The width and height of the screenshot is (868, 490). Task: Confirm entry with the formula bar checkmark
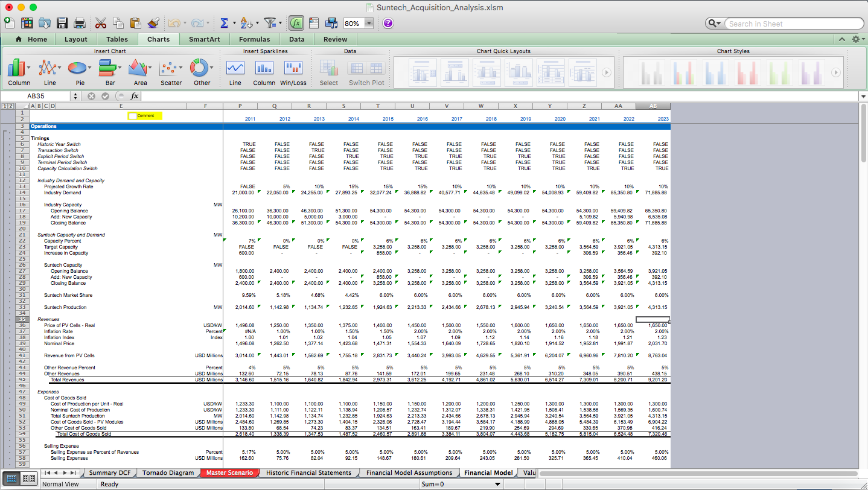click(104, 95)
